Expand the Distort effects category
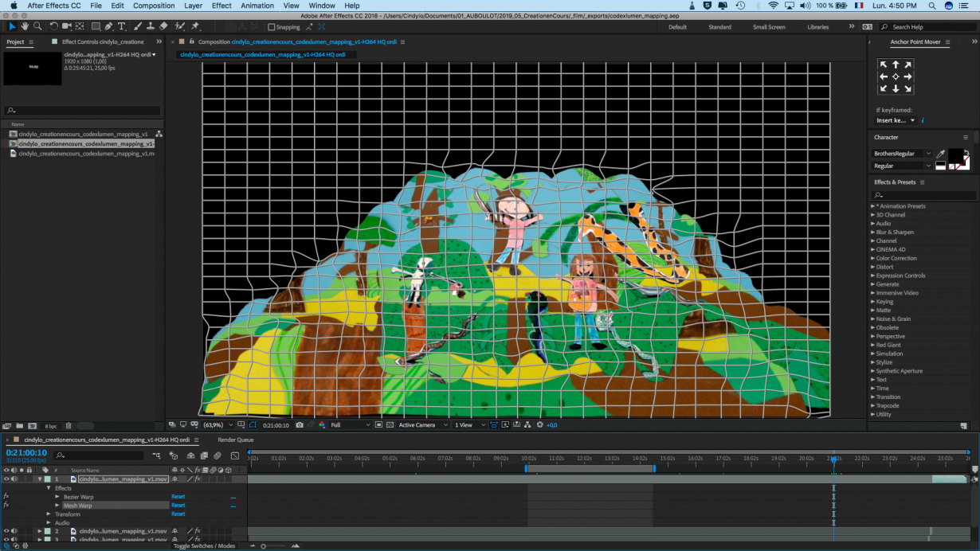 point(873,267)
